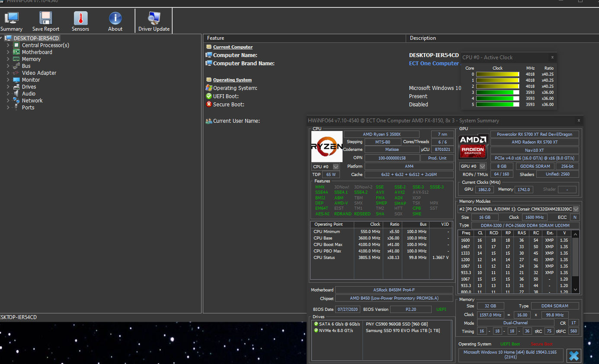Click the CPU Boost Max row
This screenshot has width=599, height=364.
pyautogui.click(x=382, y=245)
